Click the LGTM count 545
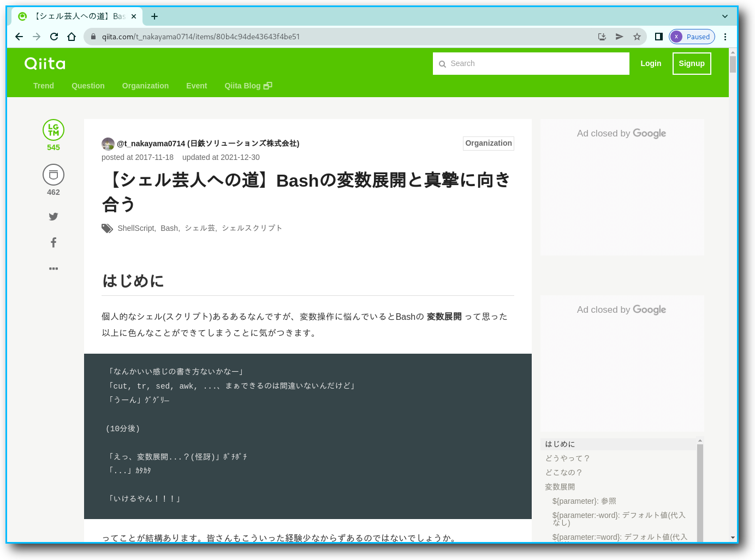 pyautogui.click(x=53, y=147)
